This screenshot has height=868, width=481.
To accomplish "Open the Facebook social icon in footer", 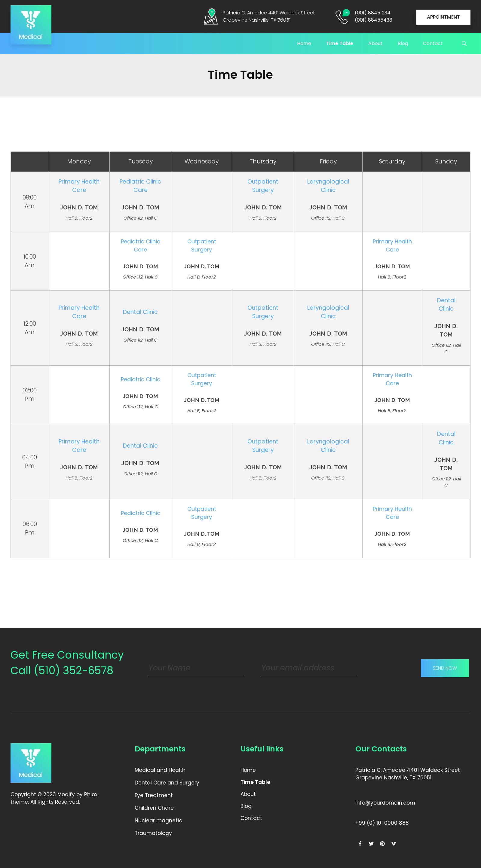I will tap(360, 844).
